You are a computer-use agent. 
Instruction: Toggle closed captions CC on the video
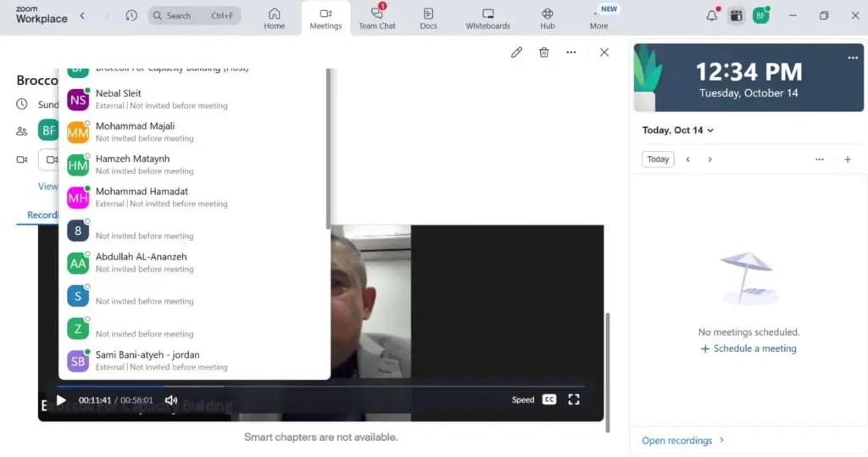click(549, 399)
